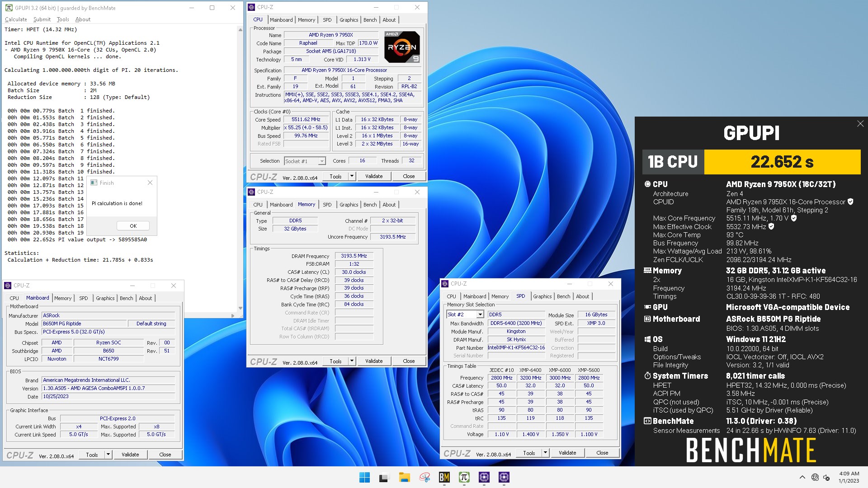Show hidden tray icons with the chevron
Viewport: 868px width, 488px height.
(x=802, y=477)
